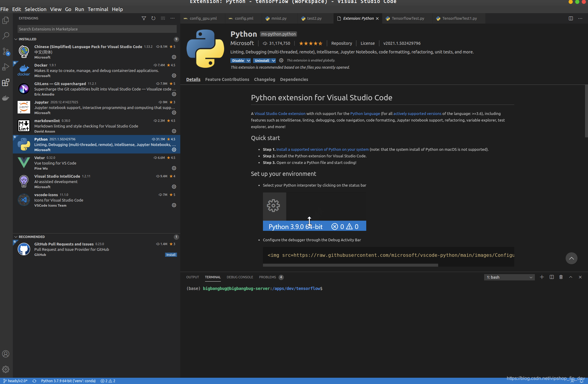Open manage gear for Docker extension

pyautogui.click(x=174, y=76)
